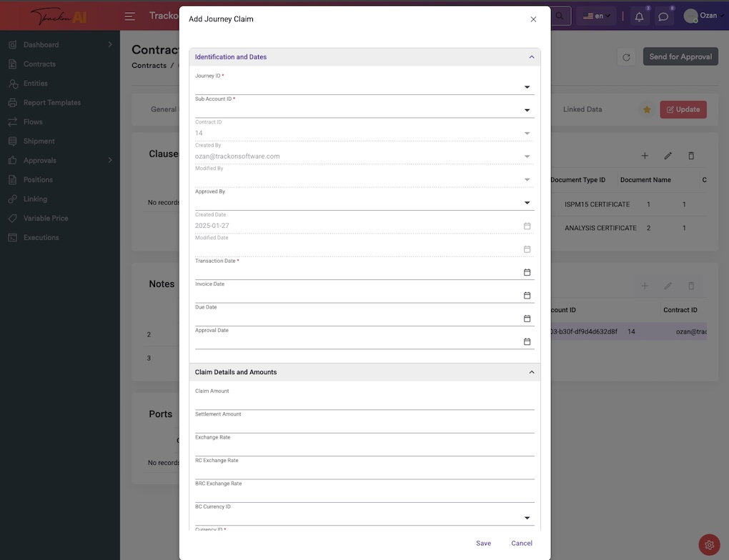Open Contracts in the sidebar
The height and width of the screenshot is (560, 729).
pos(39,64)
